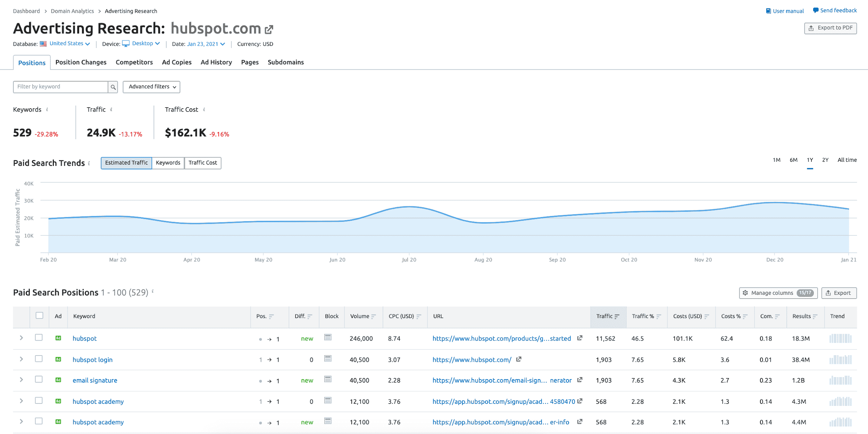This screenshot has width=868, height=434.
Task: Go to the Subdomains tab
Action: tap(286, 62)
